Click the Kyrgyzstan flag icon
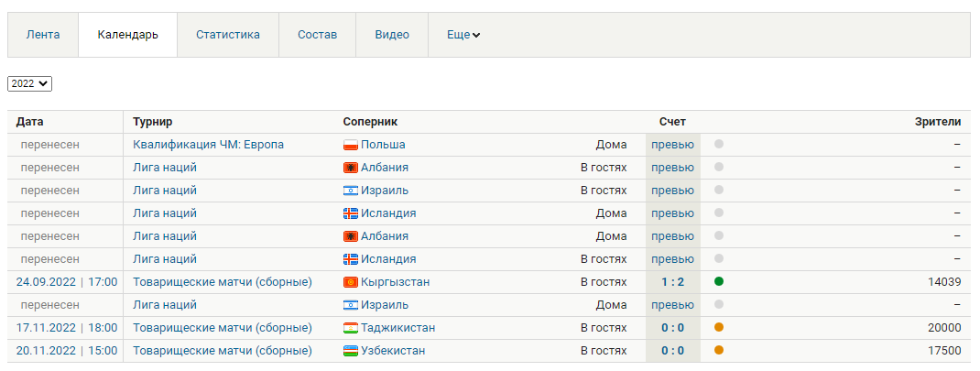The width and height of the screenshot is (980, 371). point(350,282)
